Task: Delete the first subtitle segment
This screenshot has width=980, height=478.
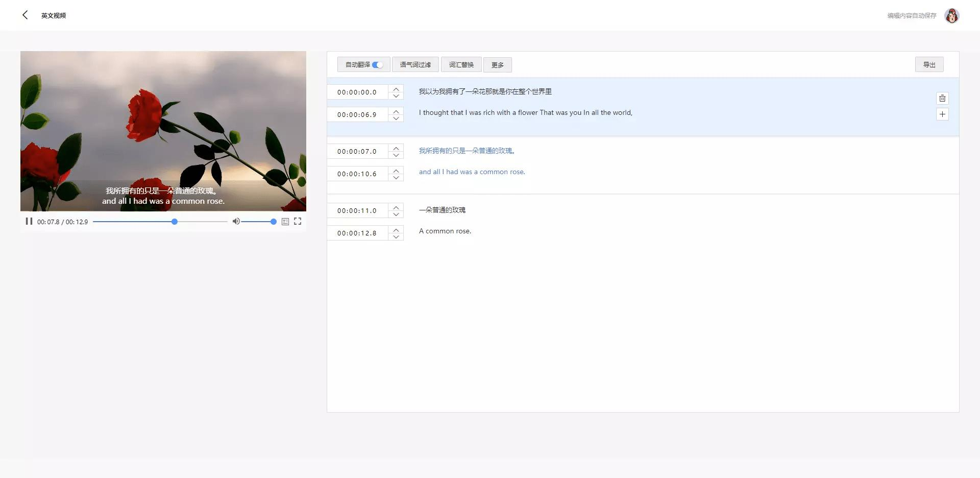Action: tap(942, 98)
